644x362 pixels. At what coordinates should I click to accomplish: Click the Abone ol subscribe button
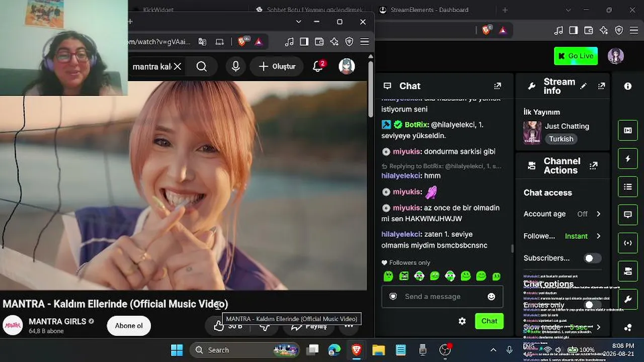[x=129, y=326]
